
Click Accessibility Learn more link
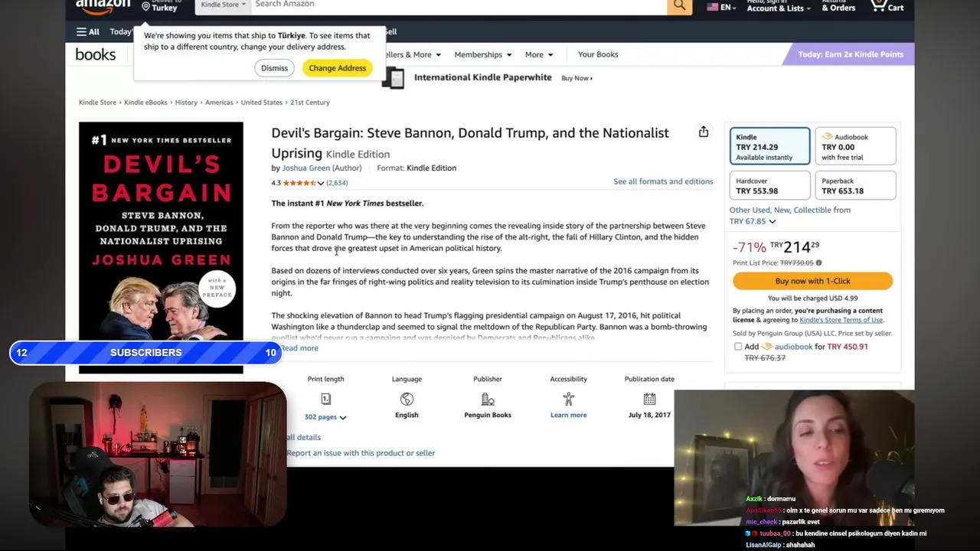568,415
